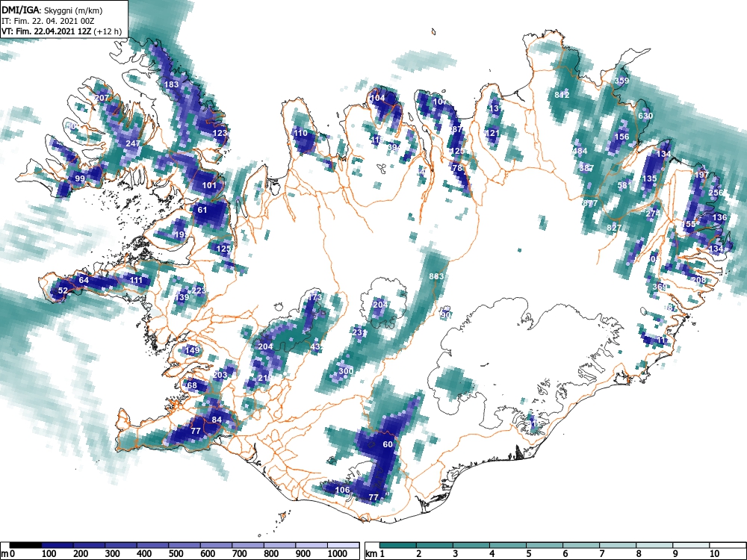The width and height of the screenshot is (747, 560).
Task: Select the map value '78'
Action: [457, 168]
